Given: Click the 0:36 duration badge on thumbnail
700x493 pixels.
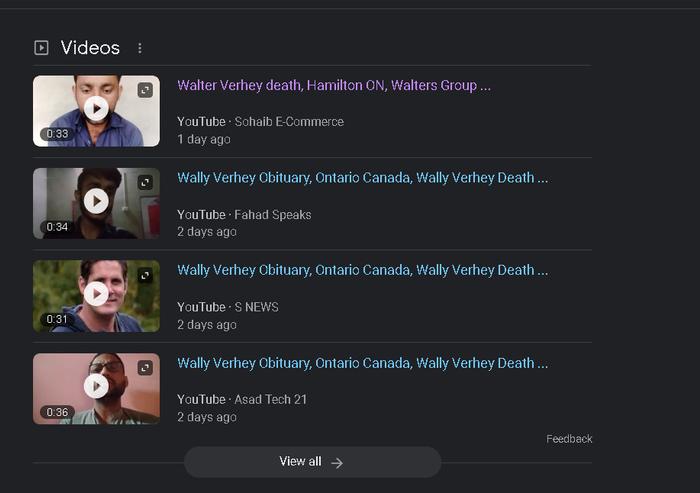Looking at the screenshot, I should [x=57, y=412].
